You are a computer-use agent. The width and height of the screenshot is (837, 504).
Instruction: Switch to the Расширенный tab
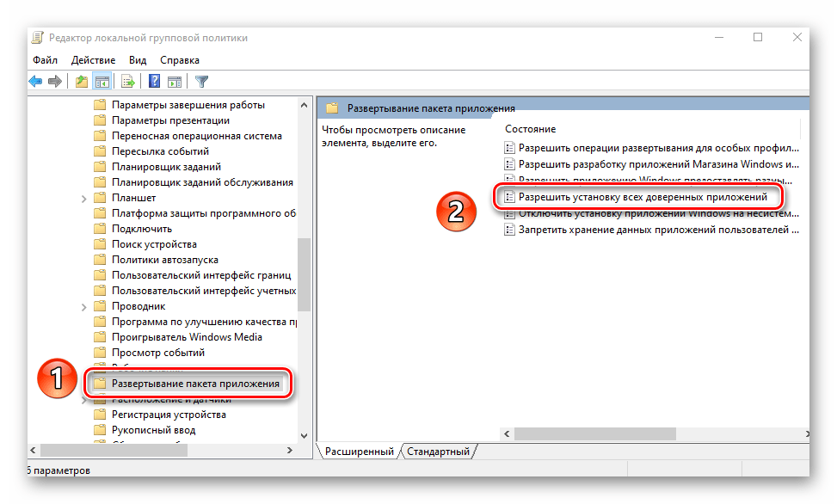pyautogui.click(x=360, y=452)
